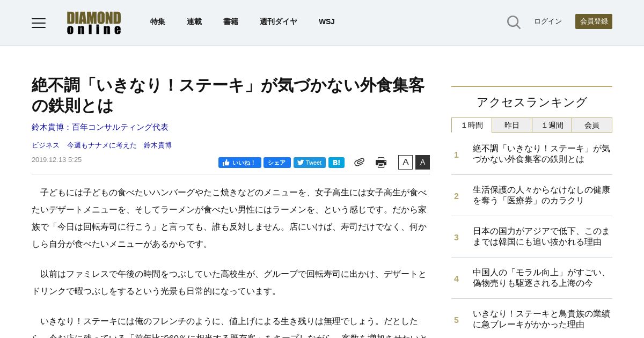Open the 鈴木貴博 tag link
The height and width of the screenshot is (338, 644).
pyautogui.click(x=158, y=145)
